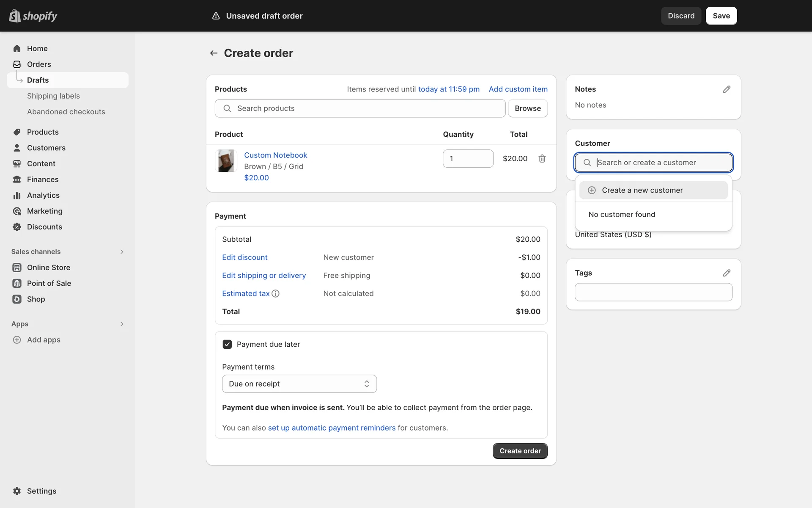Open the Estimated tax info icon

point(275,293)
